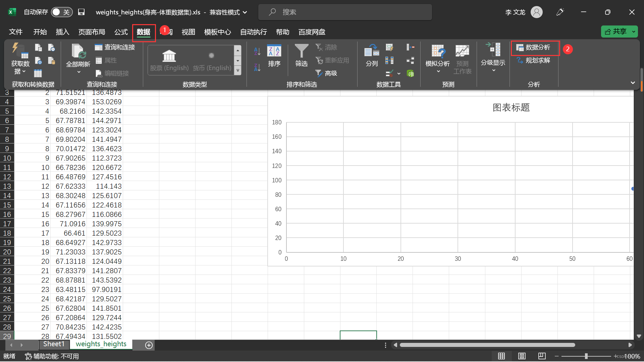
Task: Click Sort ascending A to Z icon
Action: 257,51
